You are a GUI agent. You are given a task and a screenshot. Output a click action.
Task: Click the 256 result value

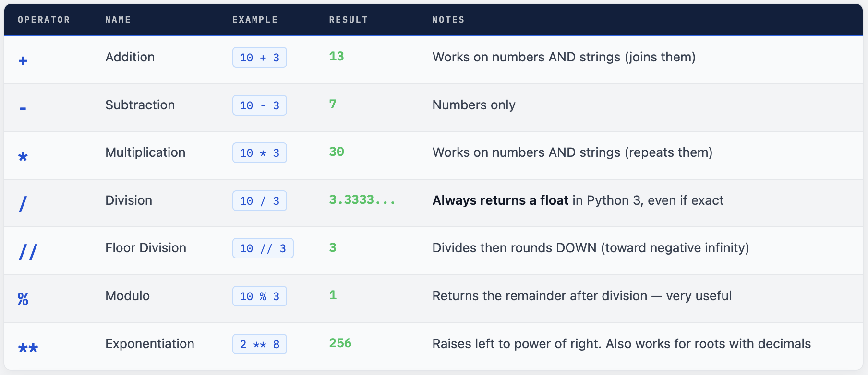click(x=340, y=343)
